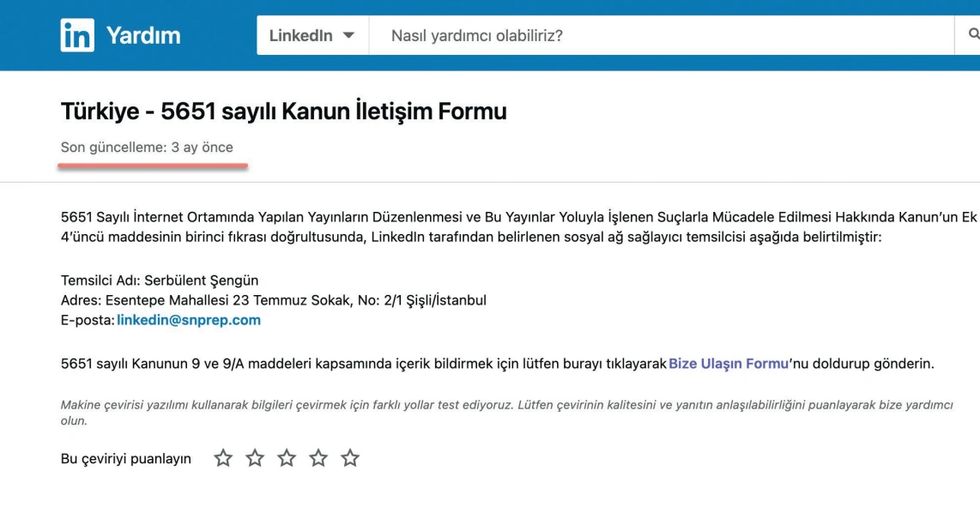Click the 'E-posta:' label
The height and width of the screenshot is (507, 980).
coord(88,320)
